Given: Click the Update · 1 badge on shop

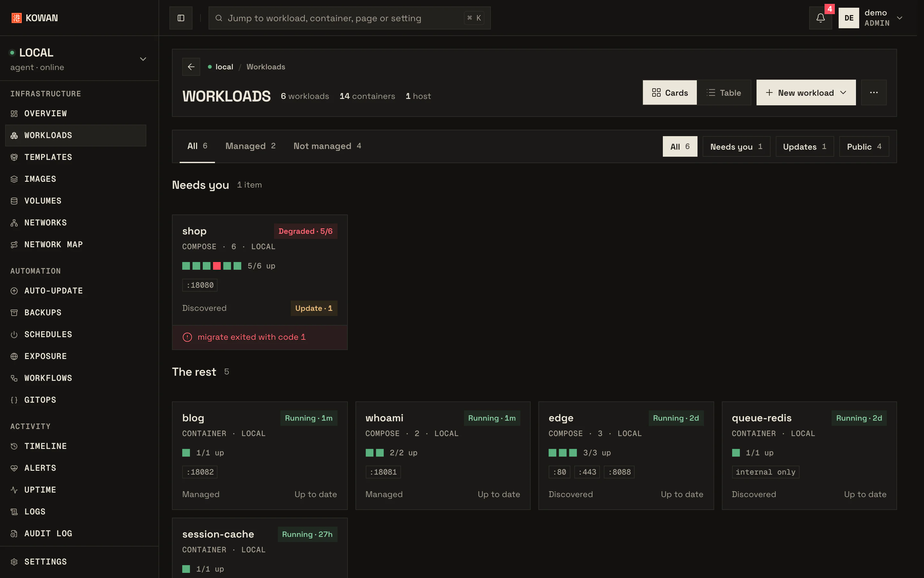Looking at the screenshot, I should 314,308.
